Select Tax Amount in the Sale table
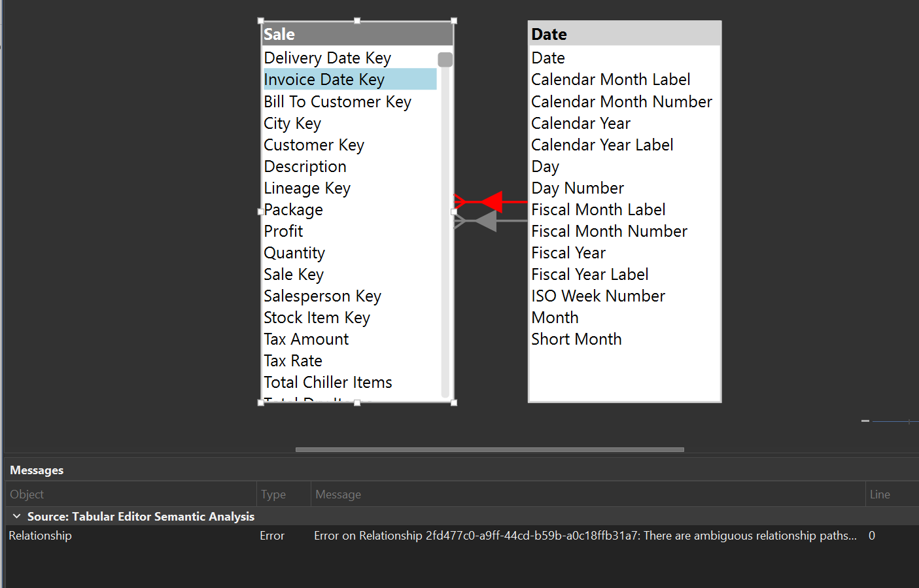919x588 pixels. pos(305,339)
